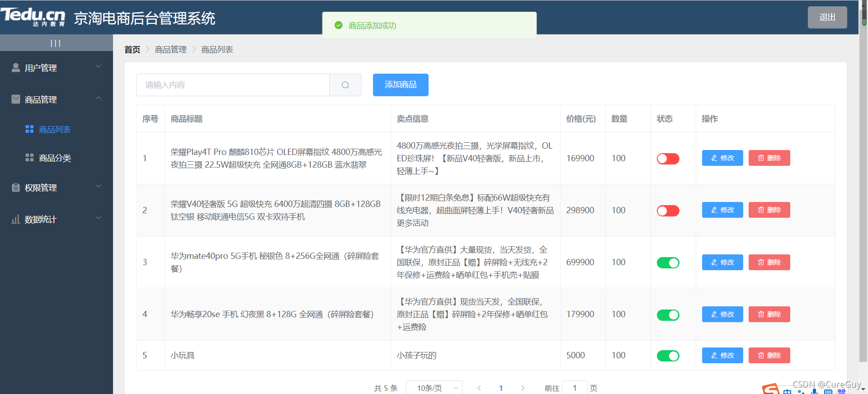Click 修改 for 荣耀V40轻奢版 row

click(x=722, y=210)
